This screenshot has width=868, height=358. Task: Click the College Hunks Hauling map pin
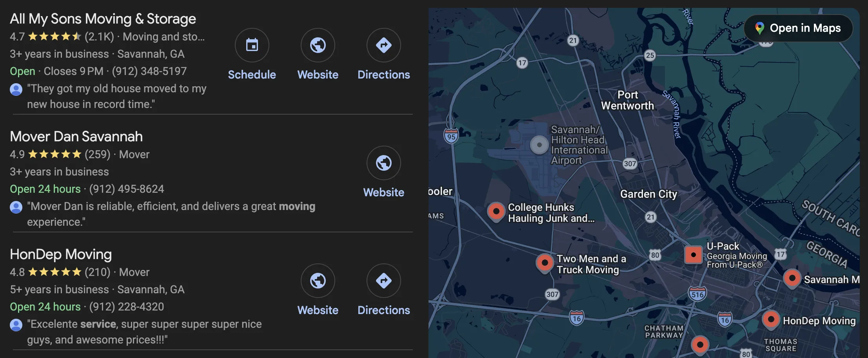[x=496, y=212]
